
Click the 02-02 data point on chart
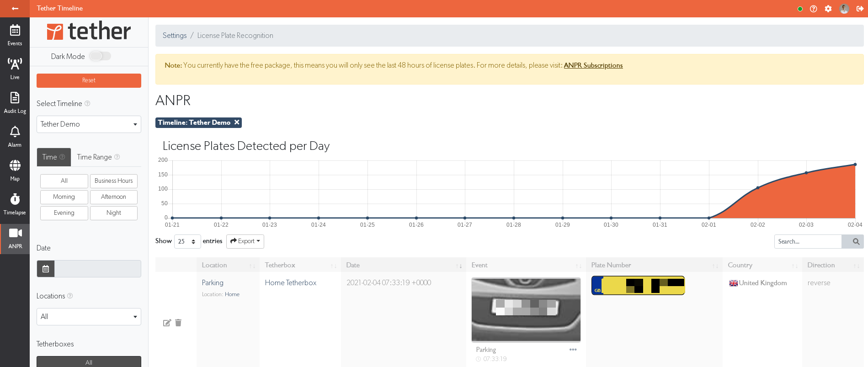coord(758,188)
